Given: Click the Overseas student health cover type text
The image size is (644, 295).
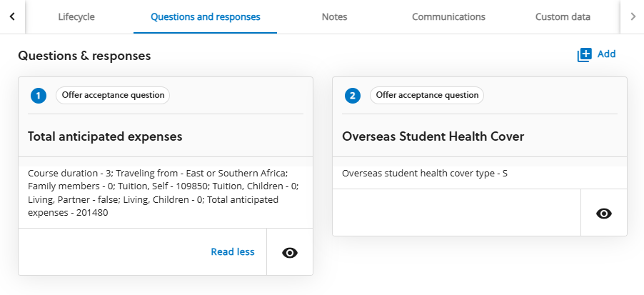Looking at the screenshot, I should click(x=425, y=174).
